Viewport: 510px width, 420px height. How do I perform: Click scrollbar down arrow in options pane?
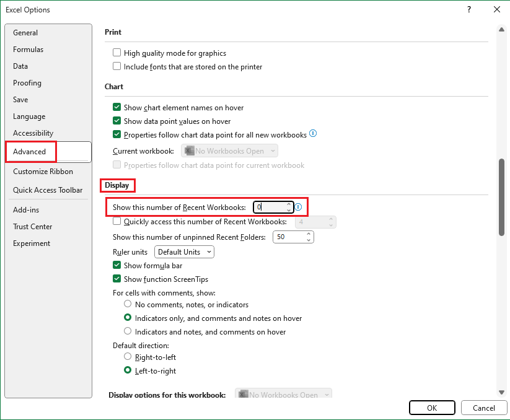point(501,392)
